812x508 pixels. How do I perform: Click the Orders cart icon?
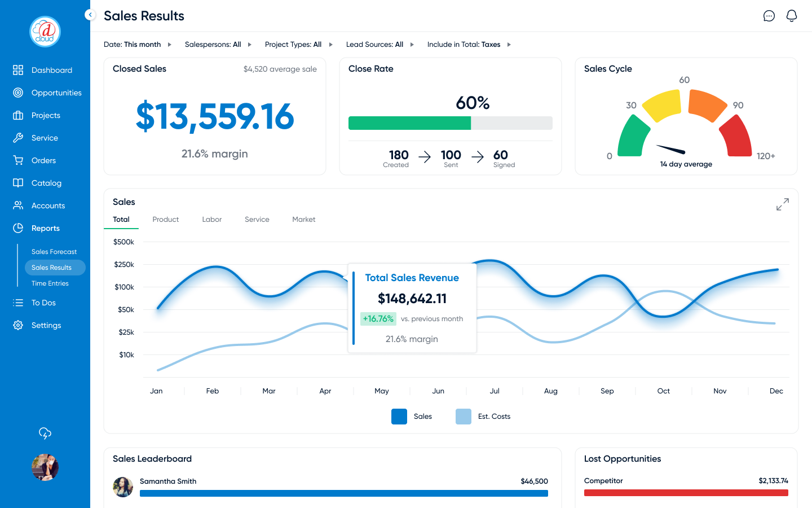pyautogui.click(x=18, y=160)
